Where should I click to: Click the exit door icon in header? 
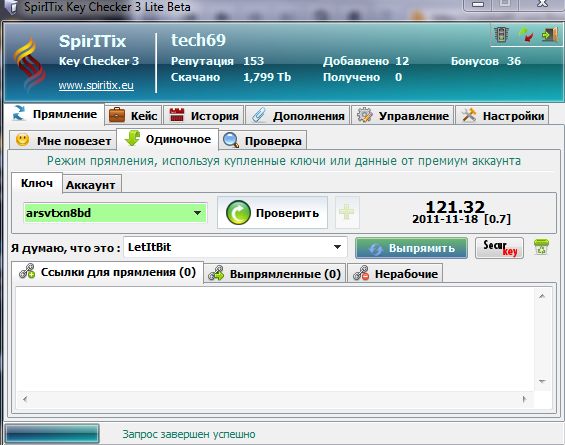[x=550, y=35]
